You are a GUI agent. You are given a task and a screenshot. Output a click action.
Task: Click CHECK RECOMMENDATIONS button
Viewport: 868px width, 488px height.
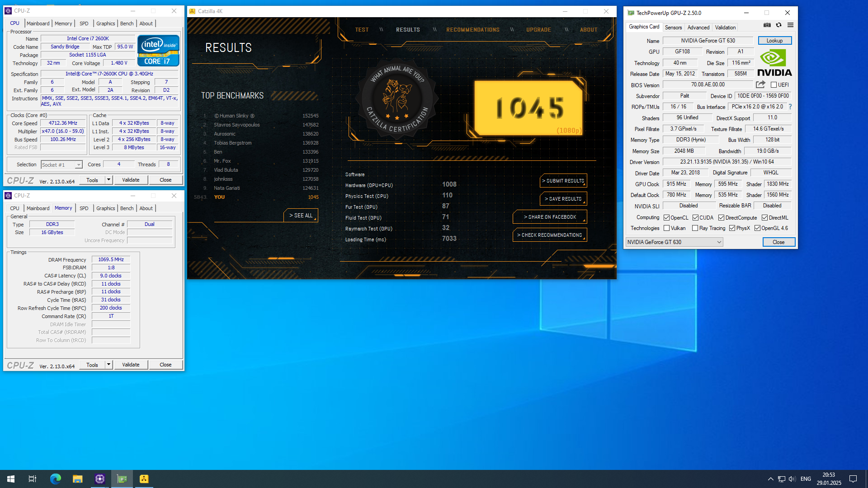coord(550,235)
